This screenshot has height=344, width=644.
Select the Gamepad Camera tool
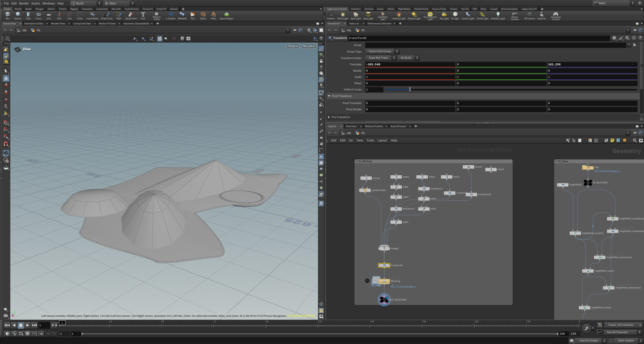click(555, 16)
